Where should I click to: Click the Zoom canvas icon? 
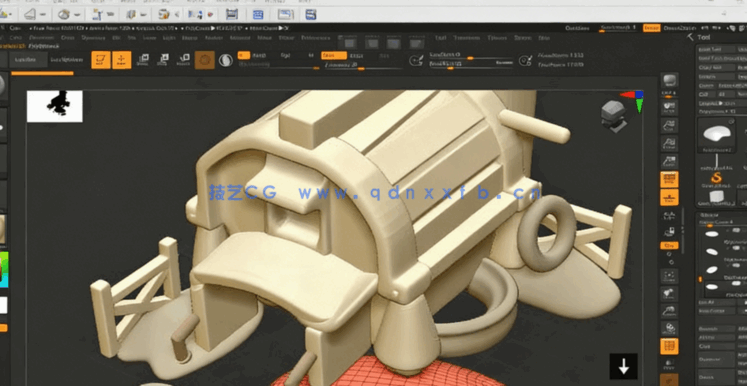click(x=669, y=126)
